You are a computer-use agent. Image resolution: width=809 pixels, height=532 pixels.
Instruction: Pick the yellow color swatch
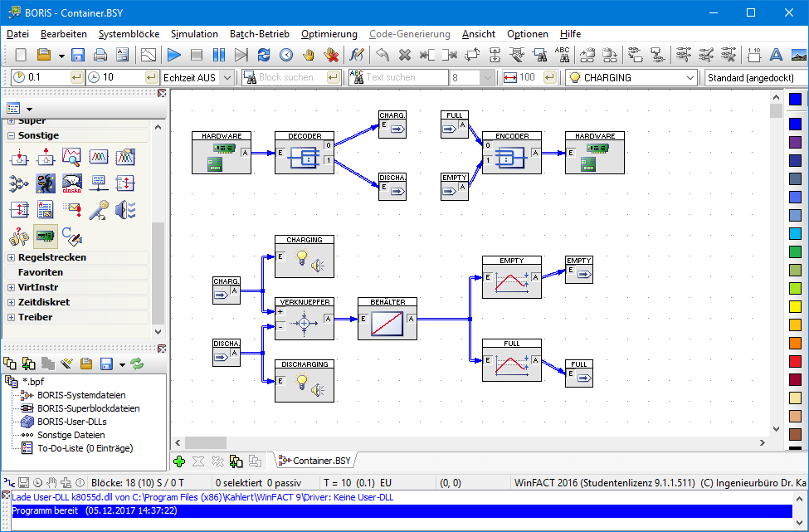(795, 306)
